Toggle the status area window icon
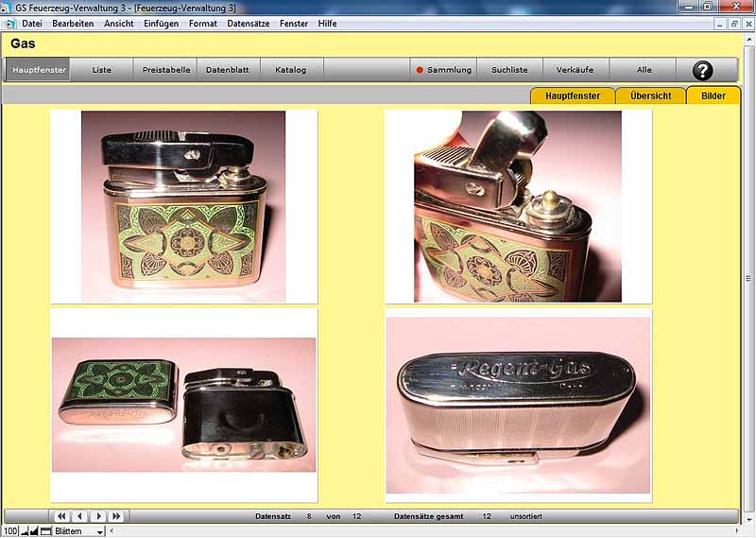Screen dimensions: 756x538 click(45, 531)
